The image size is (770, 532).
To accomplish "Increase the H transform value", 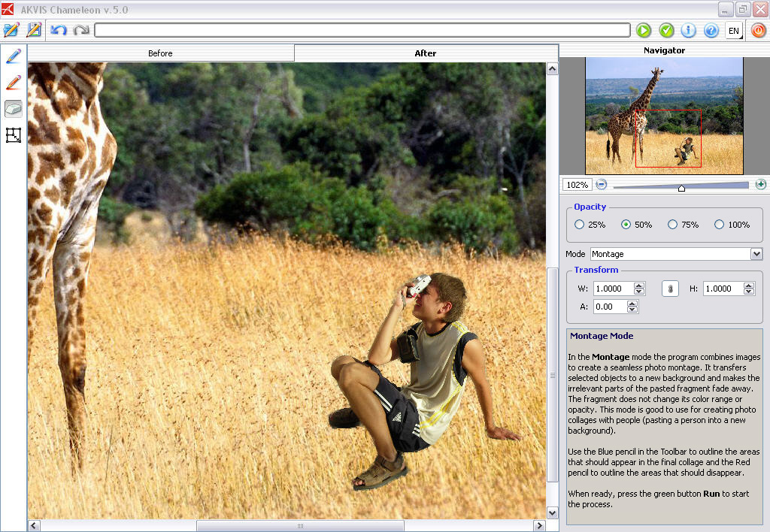I will click(x=748, y=286).
